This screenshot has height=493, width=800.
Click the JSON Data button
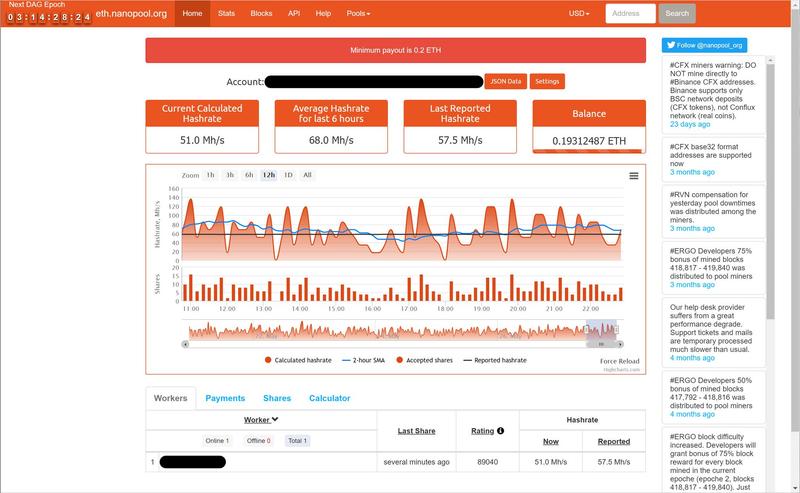[506, 81]
